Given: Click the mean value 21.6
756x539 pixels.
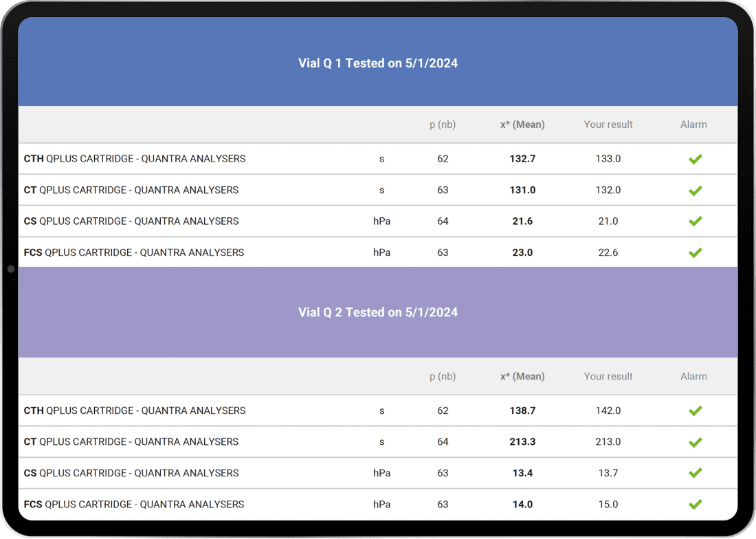Looking at the screenshot, I should point(522,221).
